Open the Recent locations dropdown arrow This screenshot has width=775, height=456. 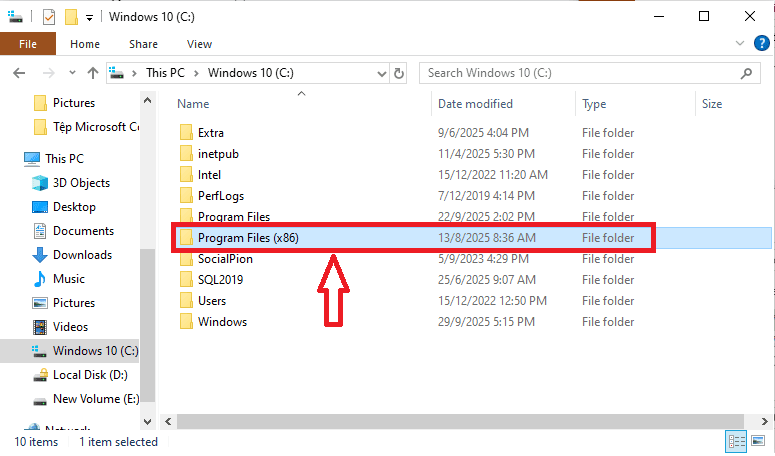point(71,73)
